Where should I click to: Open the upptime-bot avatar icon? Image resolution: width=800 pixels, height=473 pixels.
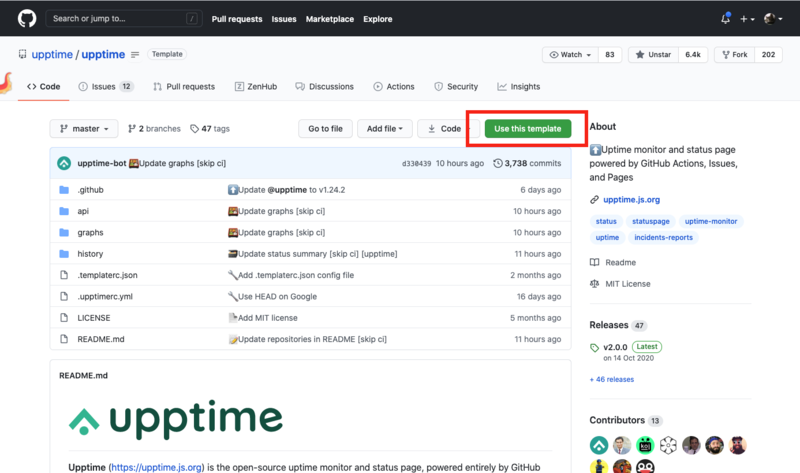[64, 163]
